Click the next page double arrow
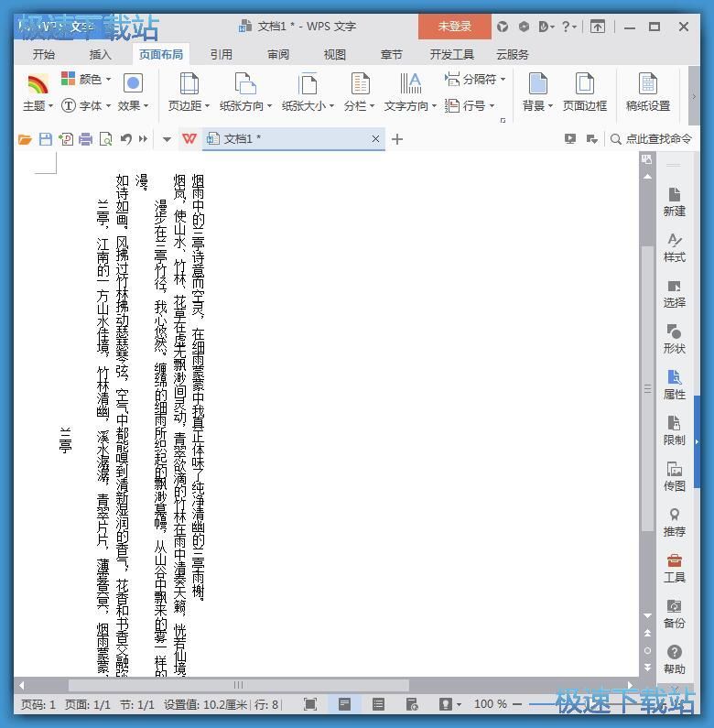This screenshot has width=714, height=728. [647, 668]
